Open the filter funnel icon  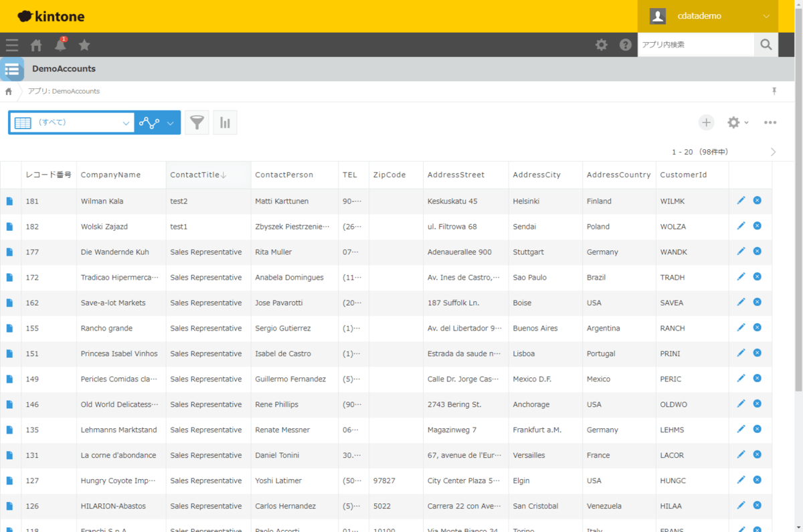tap(197, 122)
